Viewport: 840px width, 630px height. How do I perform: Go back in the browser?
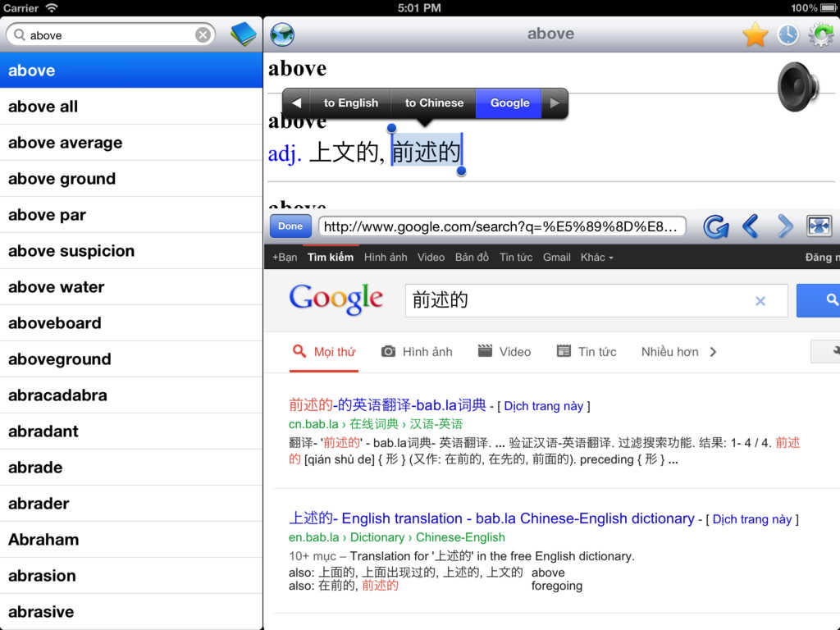[x=751, y=226]
